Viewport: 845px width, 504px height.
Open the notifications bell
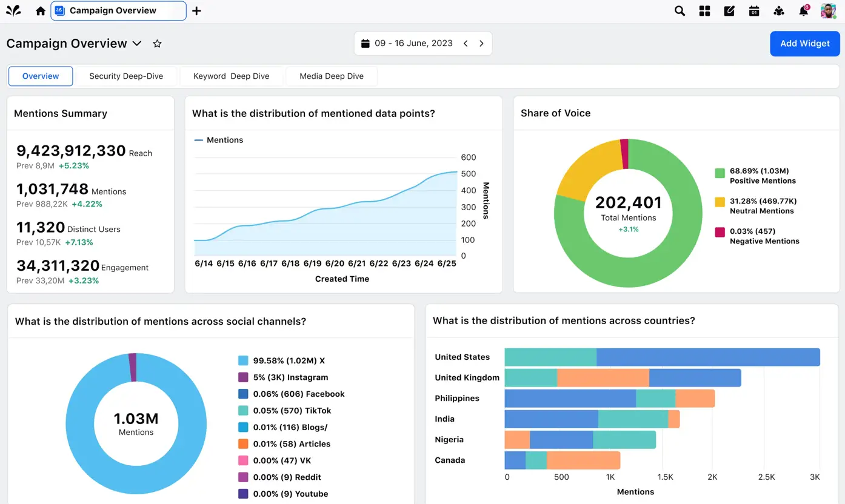[804, 11]
